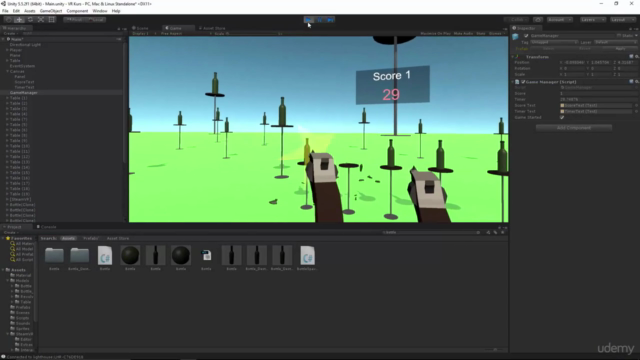
Task: Toggle Game Manager script enabled checkbox
Action: coord(523,82)
